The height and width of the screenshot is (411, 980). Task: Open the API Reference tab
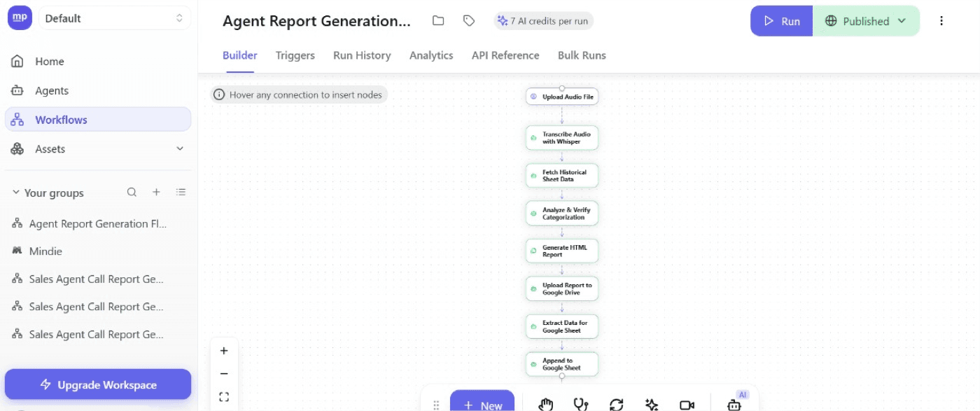[505, 55]
